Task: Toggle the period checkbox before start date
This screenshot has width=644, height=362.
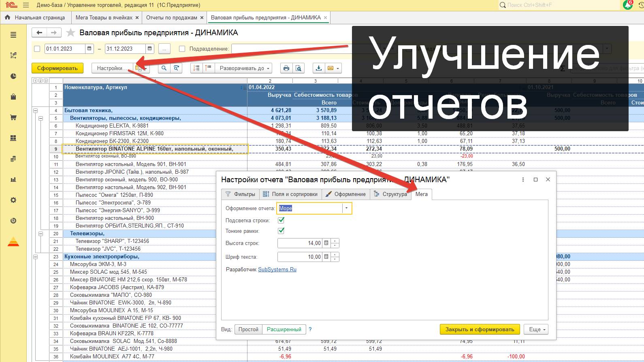Action: point(37,49)
